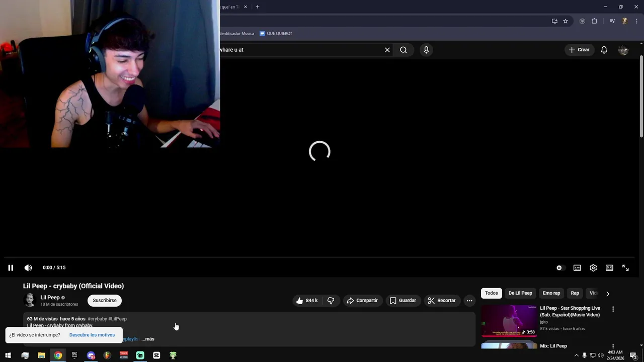Image resolution: width=644 pixels, height=362 pixels.
Task: Select the Rap filter chip
Action: coord(575,293)
